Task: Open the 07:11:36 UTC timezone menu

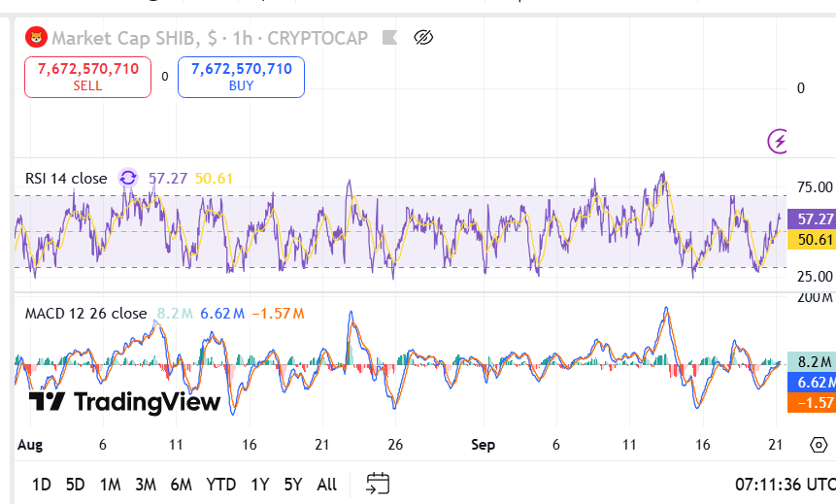Action: (x=784, y=484)
